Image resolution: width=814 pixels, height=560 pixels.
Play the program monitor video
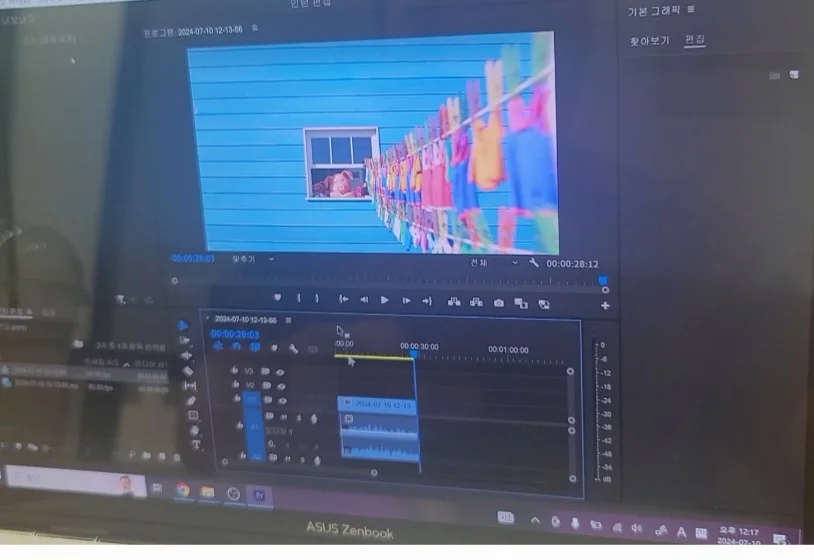[x=385, y=300]
